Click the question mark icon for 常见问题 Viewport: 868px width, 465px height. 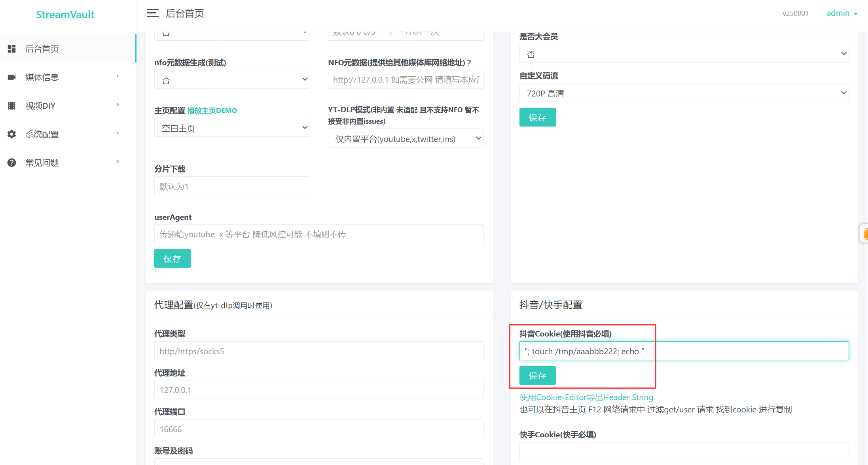pyautogui.click(x=12, y=163)
